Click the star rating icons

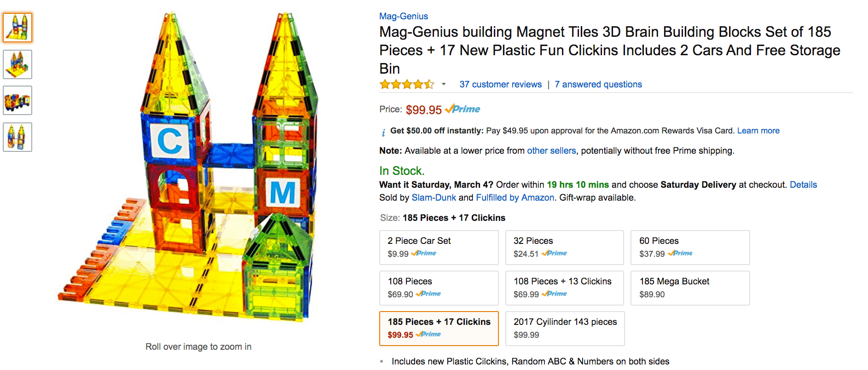pyautogui.click(x=406, y=84)
